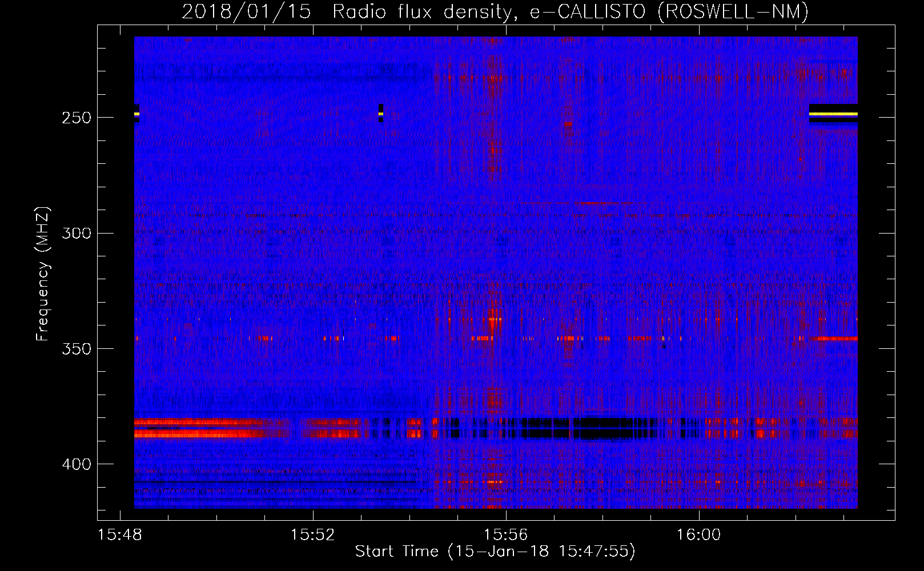Viewport: 924px width, 571px height.
Task: Select the 300 frequency axis label
Action: (x=76, y=233)
